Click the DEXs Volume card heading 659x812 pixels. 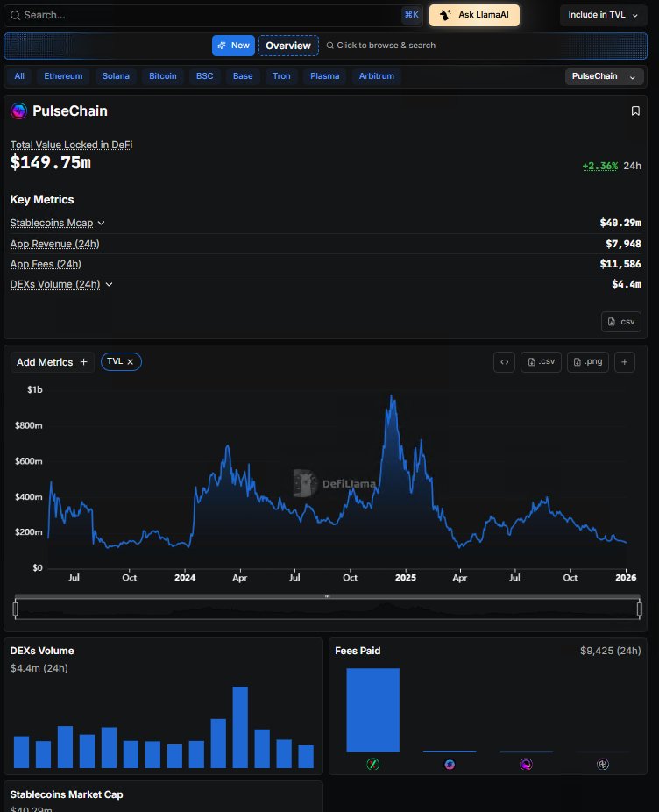click(42, 651)
